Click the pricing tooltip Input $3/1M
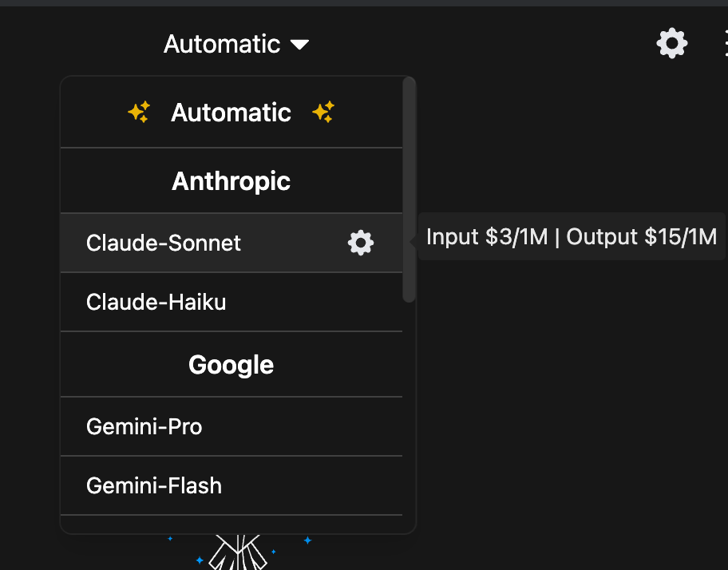Viewport: 728px width, 570px height. coord(487,237)
